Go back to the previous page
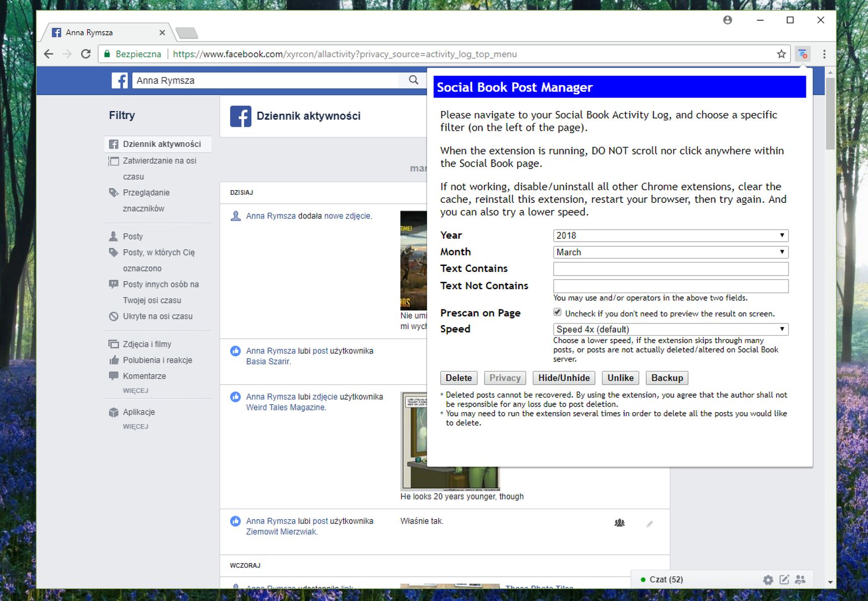This screenshot has width=868, height=601. (x=48, y=54)
